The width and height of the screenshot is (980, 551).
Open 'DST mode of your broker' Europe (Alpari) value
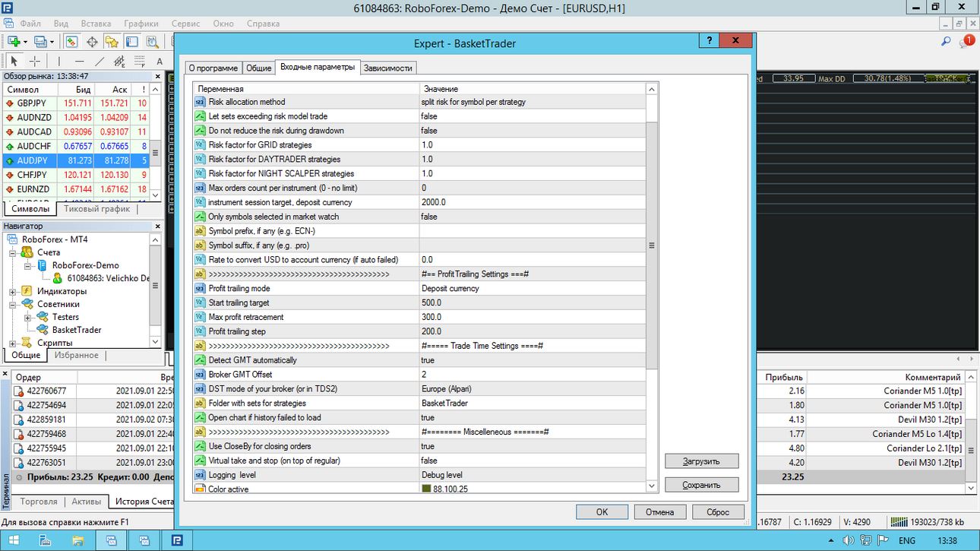[532, 388]
